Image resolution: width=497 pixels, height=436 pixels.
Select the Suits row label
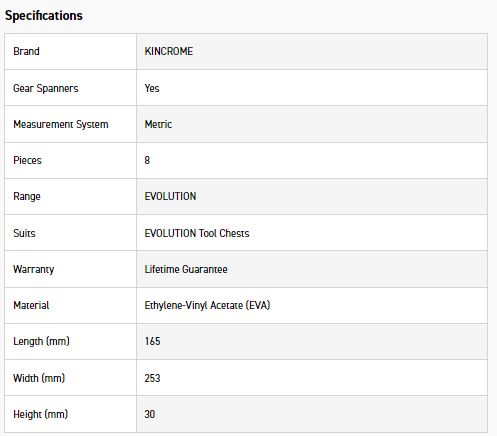24,233
